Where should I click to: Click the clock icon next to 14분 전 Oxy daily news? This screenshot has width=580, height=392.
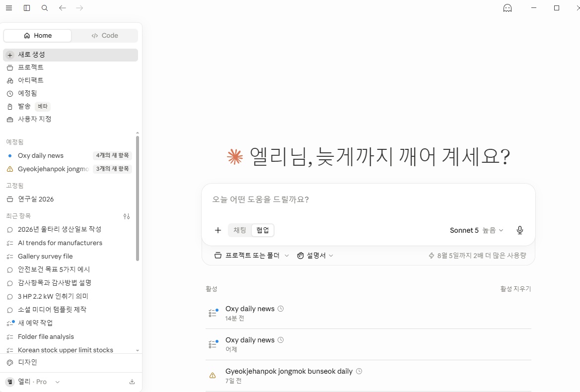pos(281,309)
